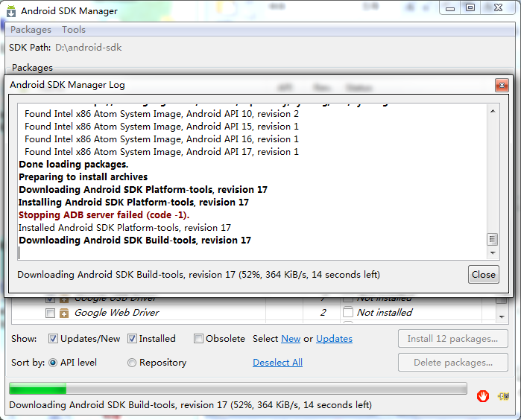Click 'Installing Android SDK Platform-tools' log line

pos(133,203)
